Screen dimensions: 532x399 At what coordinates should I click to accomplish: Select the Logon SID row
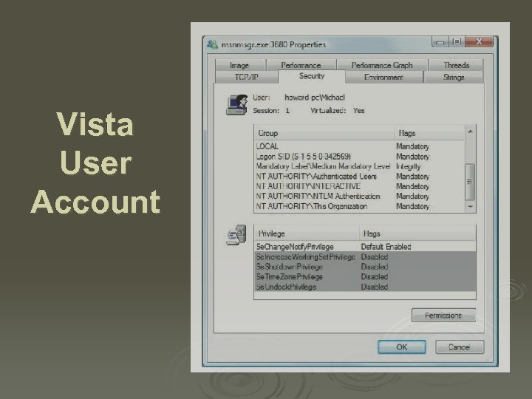pos(360,157)
